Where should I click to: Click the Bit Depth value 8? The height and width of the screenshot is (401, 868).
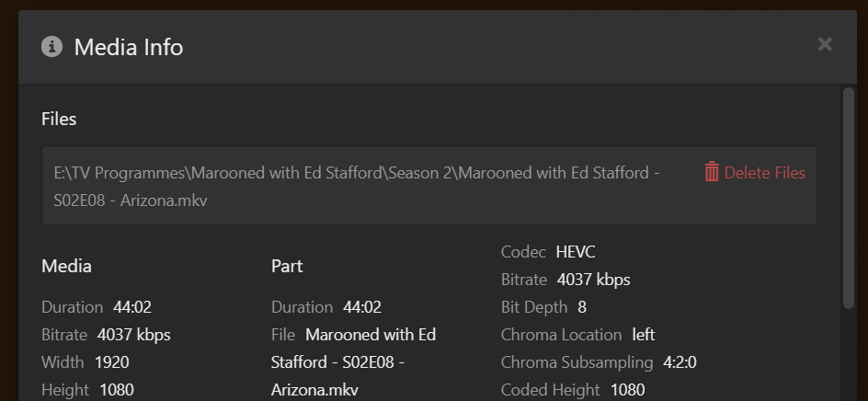coord(582,307)
